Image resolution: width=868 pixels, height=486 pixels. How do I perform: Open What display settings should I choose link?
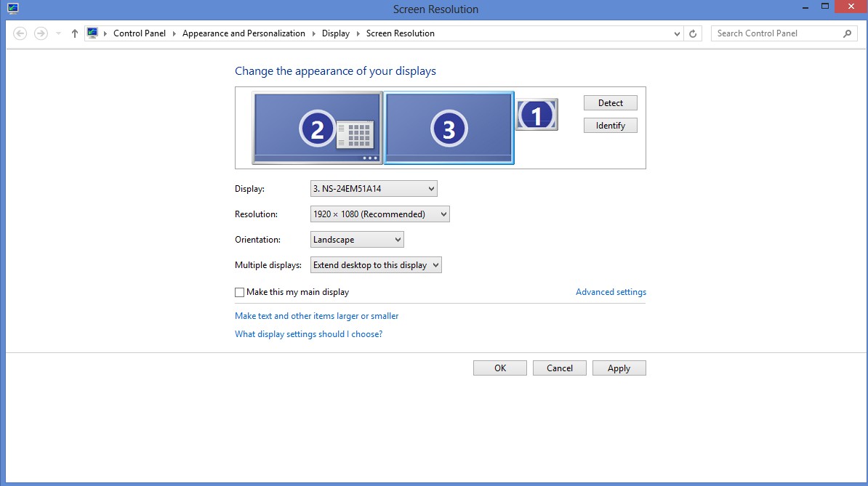[308, 334]
